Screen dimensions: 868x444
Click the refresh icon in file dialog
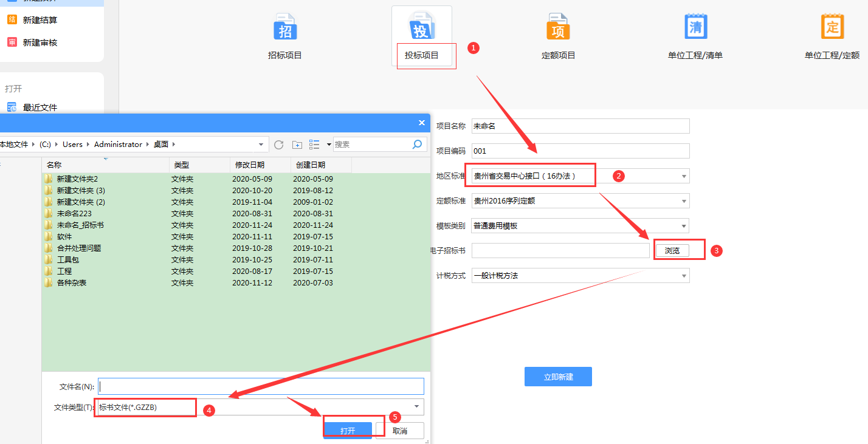(279, 145)
